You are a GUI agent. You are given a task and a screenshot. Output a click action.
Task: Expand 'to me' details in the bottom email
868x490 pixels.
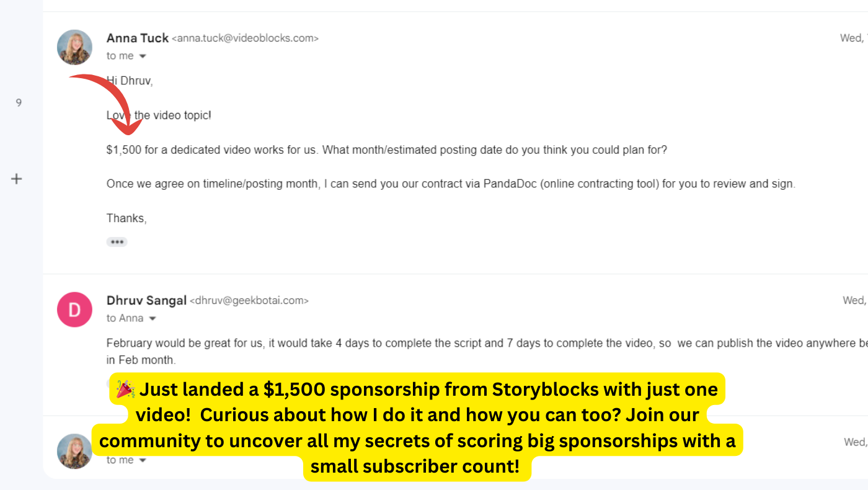(143, 460)
